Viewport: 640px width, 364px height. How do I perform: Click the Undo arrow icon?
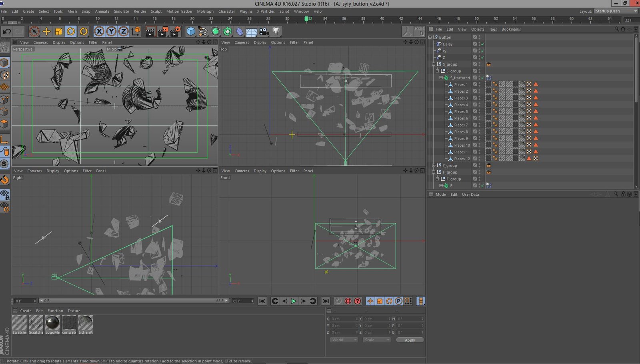pos(7,31)
